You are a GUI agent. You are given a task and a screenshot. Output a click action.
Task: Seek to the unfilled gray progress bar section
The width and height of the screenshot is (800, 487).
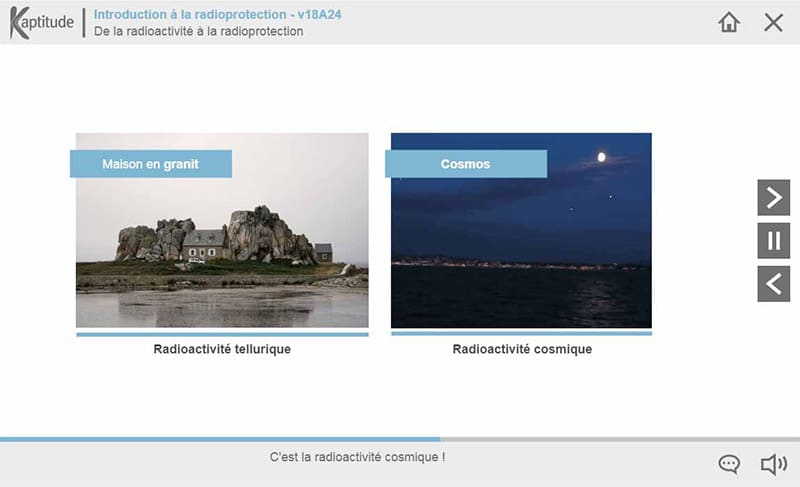[x=620, y=439]
